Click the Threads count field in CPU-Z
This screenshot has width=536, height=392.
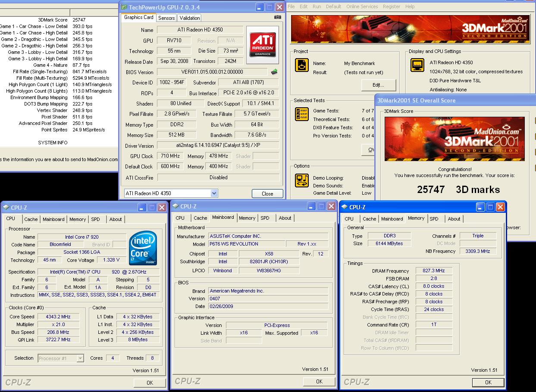click(x=152, y=358)
